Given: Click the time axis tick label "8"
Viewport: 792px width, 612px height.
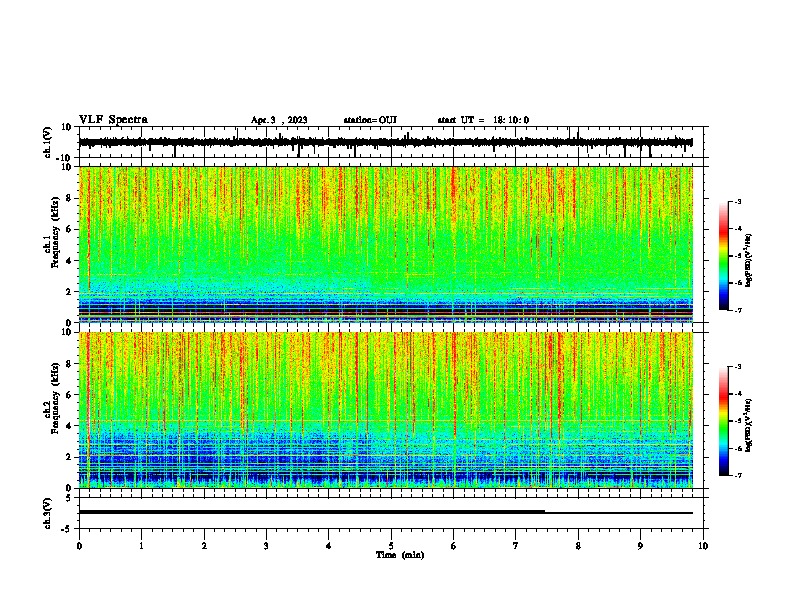Looking at the screenshot, I should tap(578, 546).
